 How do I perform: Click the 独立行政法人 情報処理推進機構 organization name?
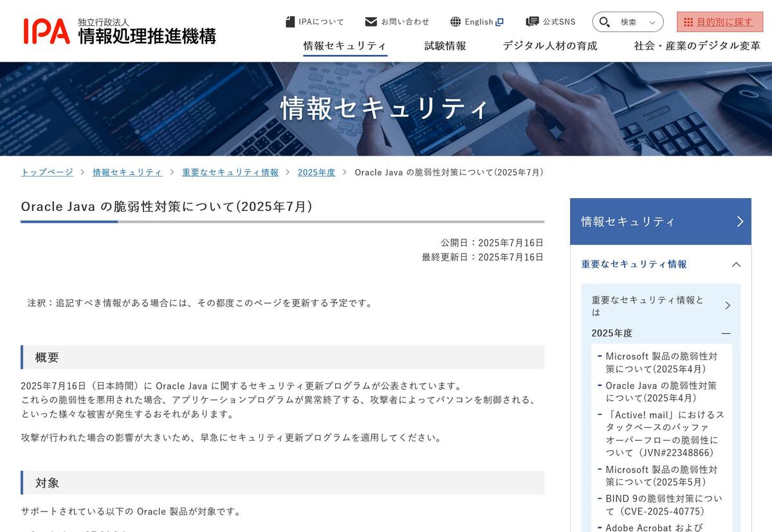(147, 32)
